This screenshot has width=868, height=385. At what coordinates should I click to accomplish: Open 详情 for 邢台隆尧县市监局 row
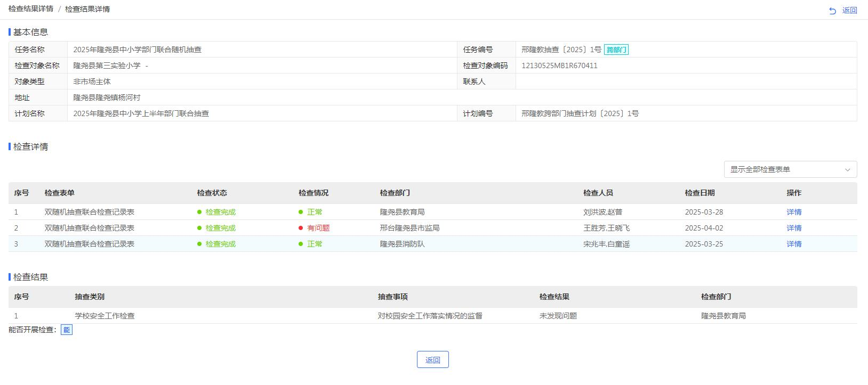coord(794,228)
